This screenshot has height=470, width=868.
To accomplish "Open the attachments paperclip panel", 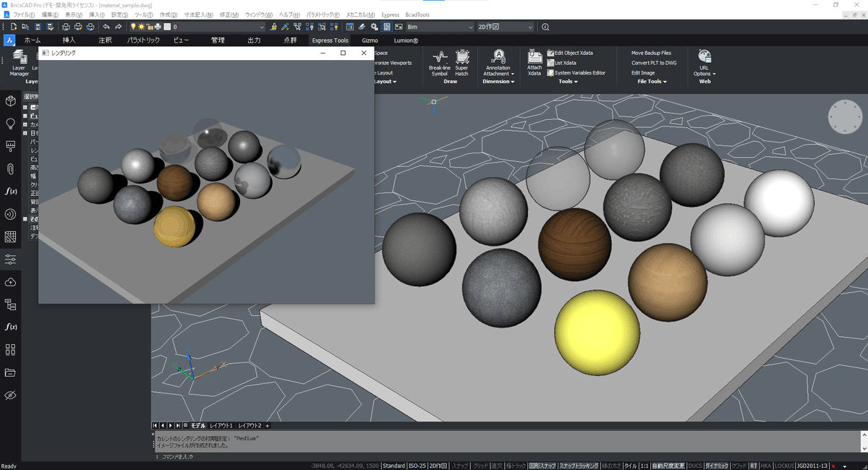I will tap(11, 168).
